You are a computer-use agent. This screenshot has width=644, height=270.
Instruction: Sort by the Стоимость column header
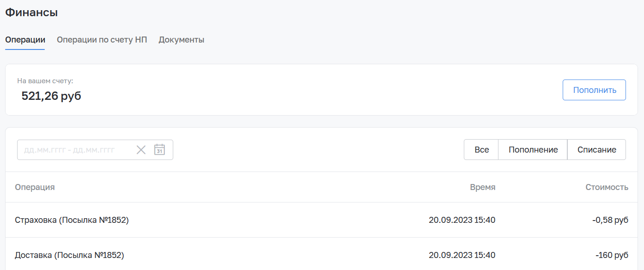[607, 187]
